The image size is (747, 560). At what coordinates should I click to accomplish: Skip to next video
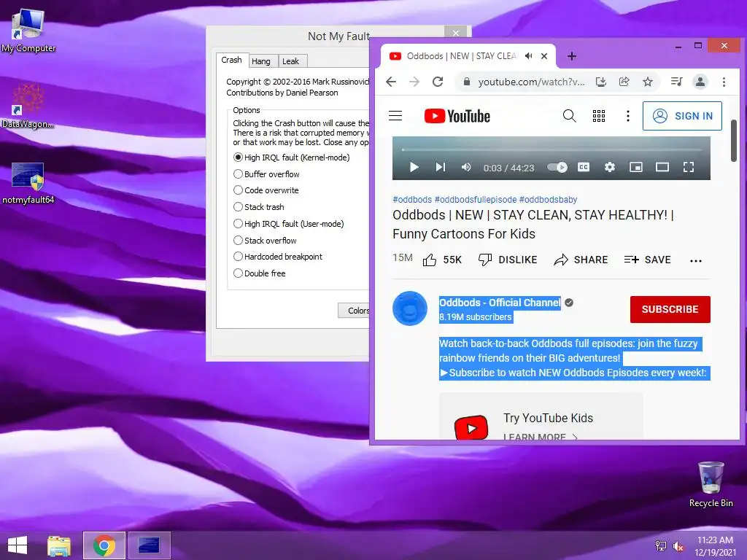(441, 167)
